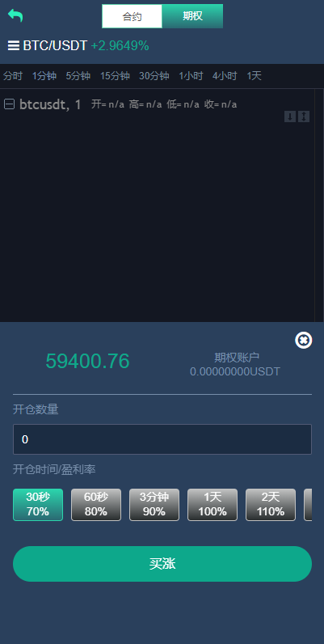Select the 4小时 chart interval
Screen dimensions: 324x644
pos(225,76)
